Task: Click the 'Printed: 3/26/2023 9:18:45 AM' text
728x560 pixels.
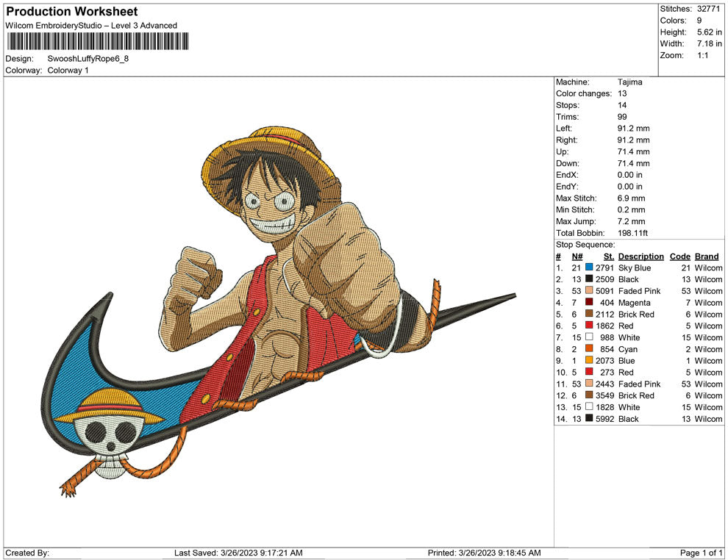Action: (x=485, y=553)
